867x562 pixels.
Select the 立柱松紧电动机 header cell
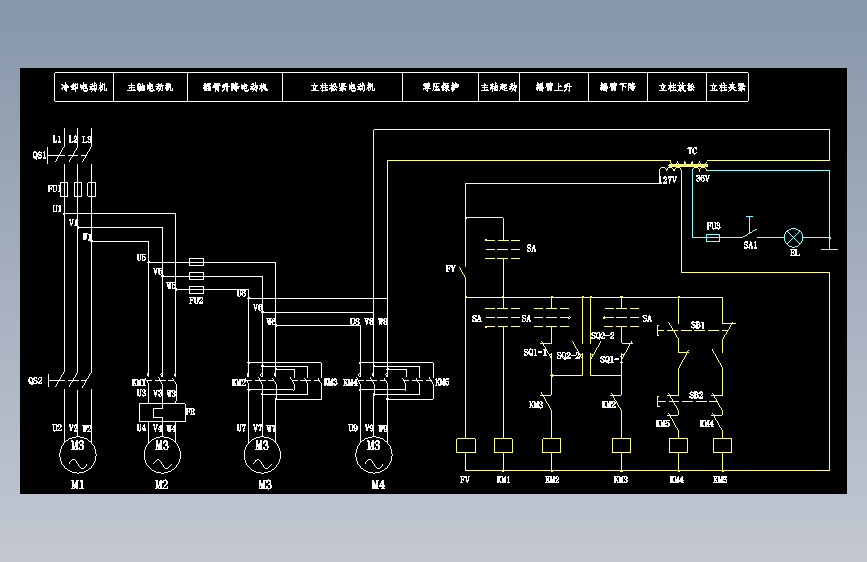click(x=342, y=87)
